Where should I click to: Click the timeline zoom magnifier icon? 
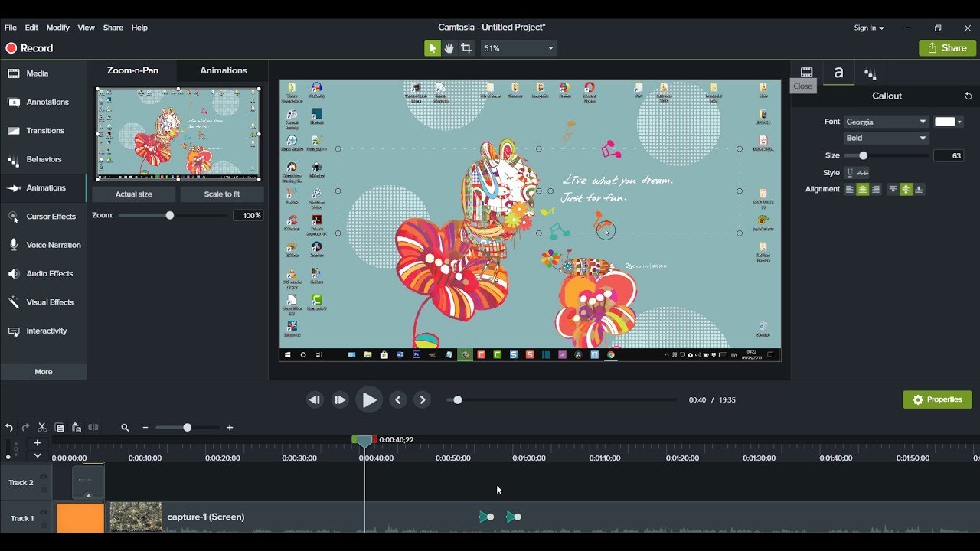tap(125, 428)
